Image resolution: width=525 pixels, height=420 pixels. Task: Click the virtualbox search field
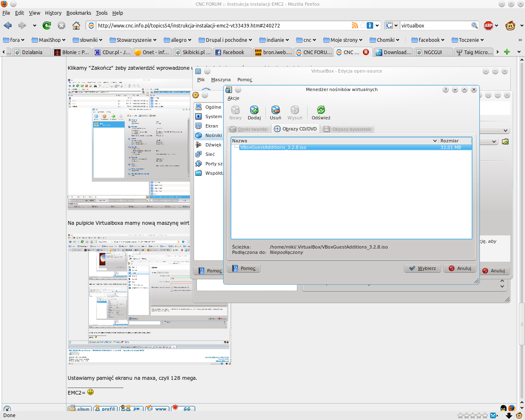coord(435,25)
